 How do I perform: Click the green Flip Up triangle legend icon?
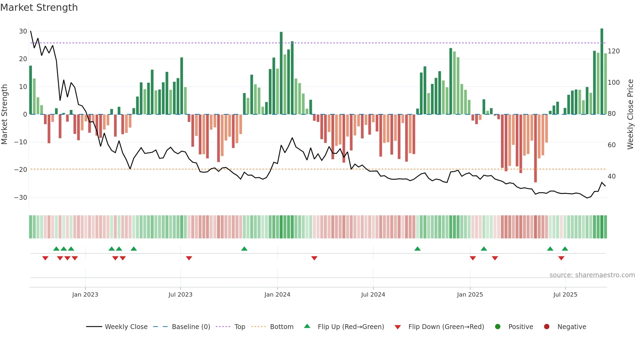307,326
